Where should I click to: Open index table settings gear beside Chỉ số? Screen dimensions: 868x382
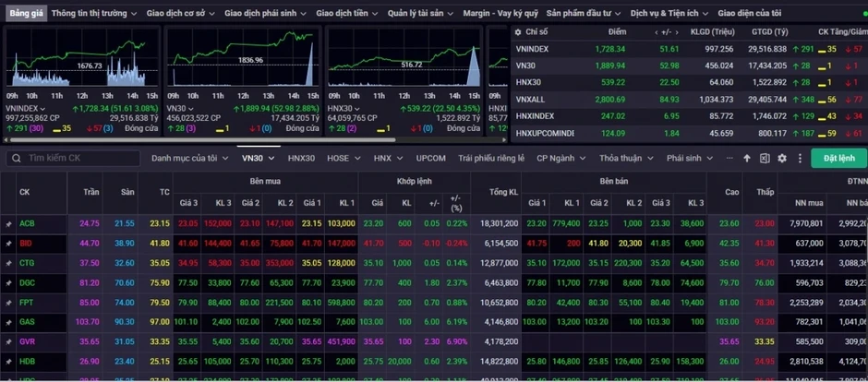pyautogui.click(x=518, y=32)
